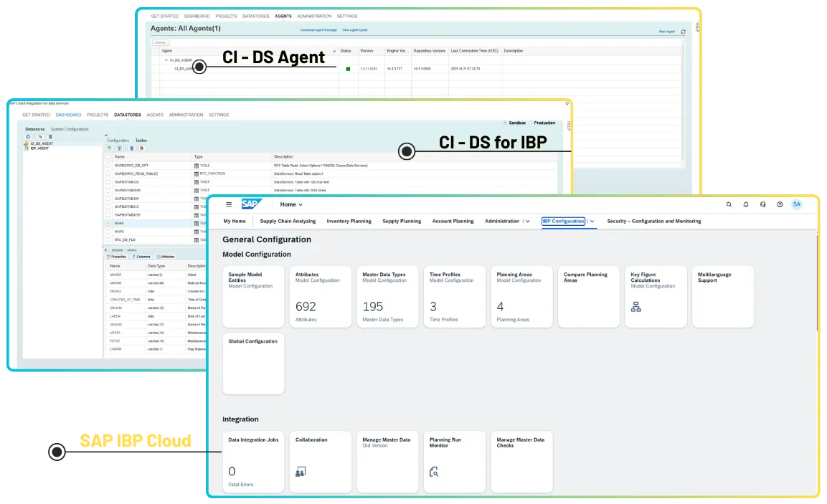The image size is (827, 504).
Task: Open the notifications bell icon
Action: pyautogui.click(x=745, y=204)
